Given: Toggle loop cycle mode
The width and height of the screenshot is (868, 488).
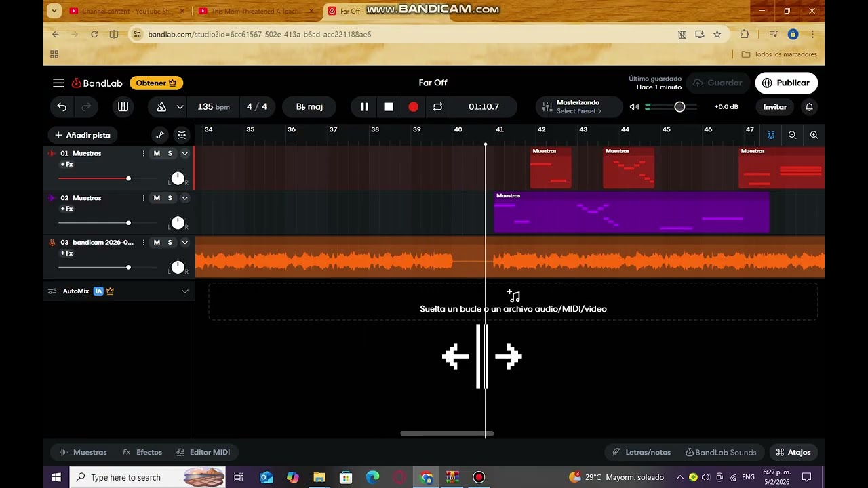Looking at the screenshot, I should tap(437, 106).
